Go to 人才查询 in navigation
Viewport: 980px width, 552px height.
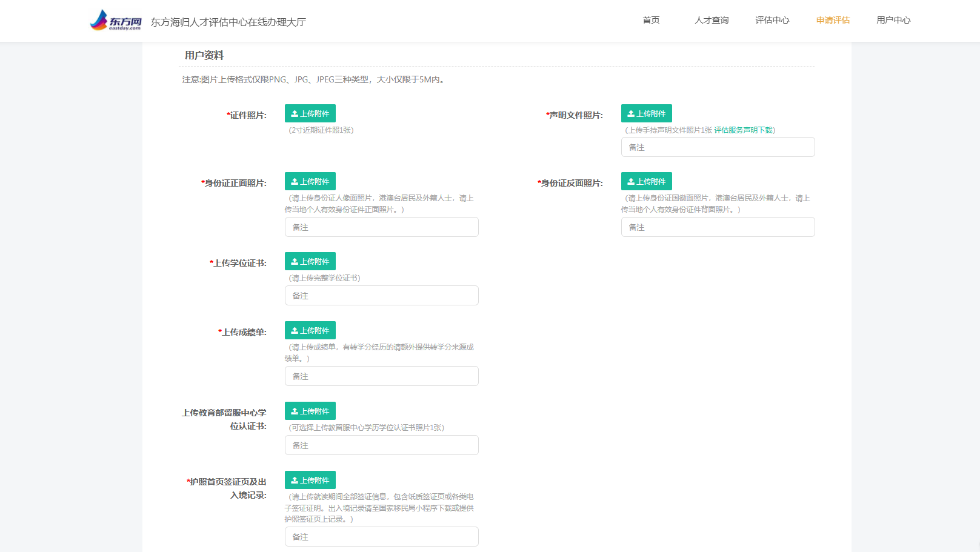(712, 21)
